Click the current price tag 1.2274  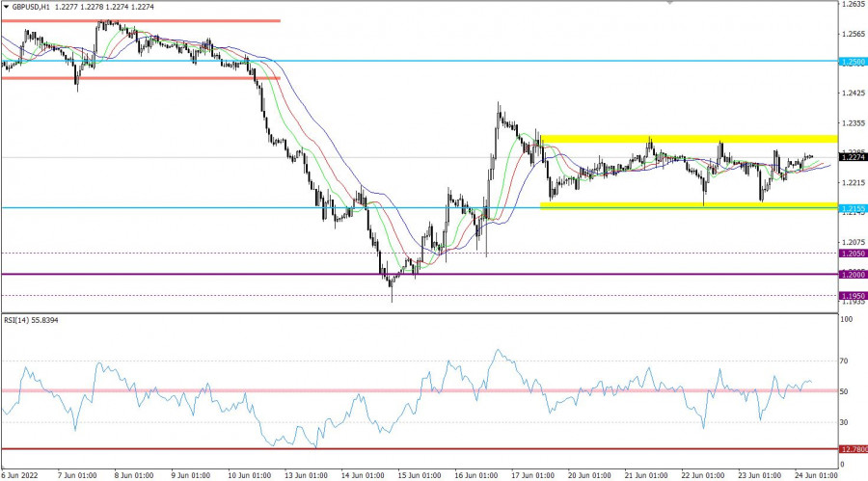(x=853, y=157)
